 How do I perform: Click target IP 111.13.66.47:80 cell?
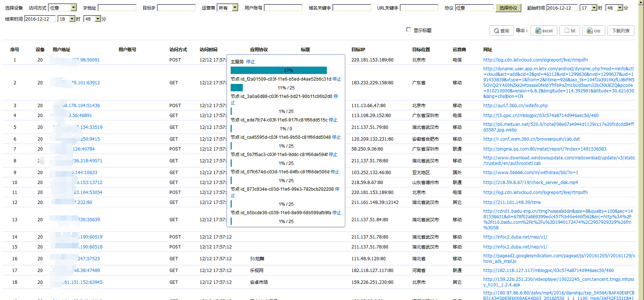[368, 106]
